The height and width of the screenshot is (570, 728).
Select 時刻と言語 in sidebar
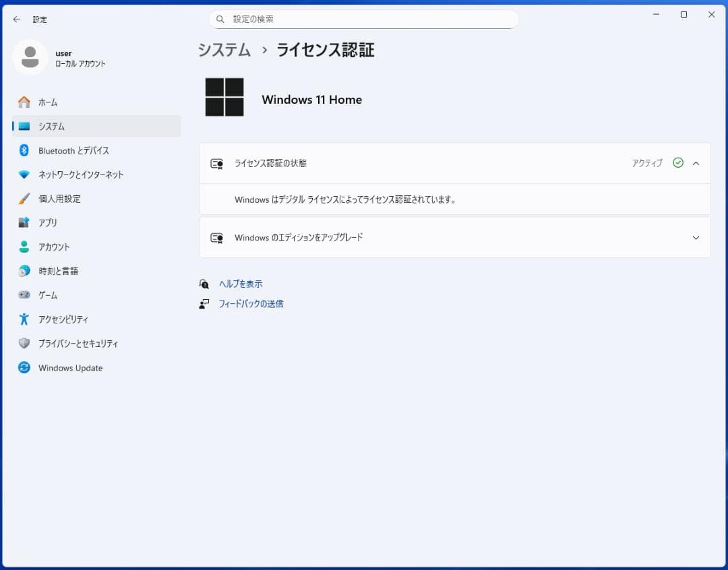point(61,271)
